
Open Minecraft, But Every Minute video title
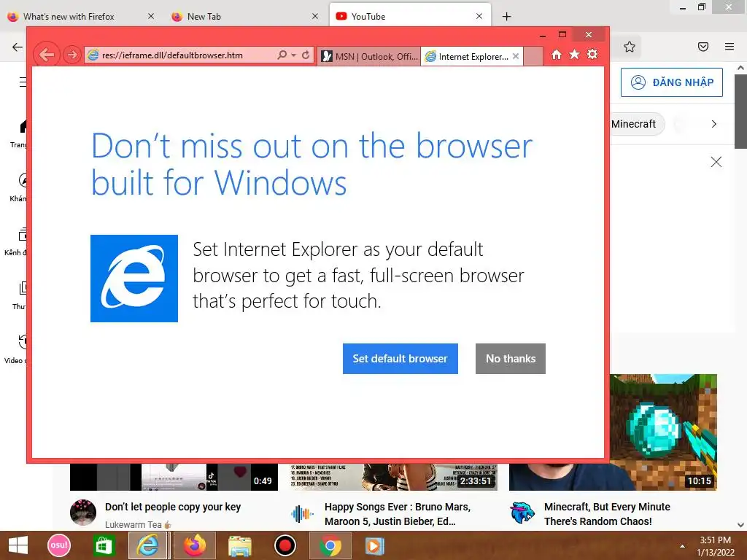click(x=607, y=514)
